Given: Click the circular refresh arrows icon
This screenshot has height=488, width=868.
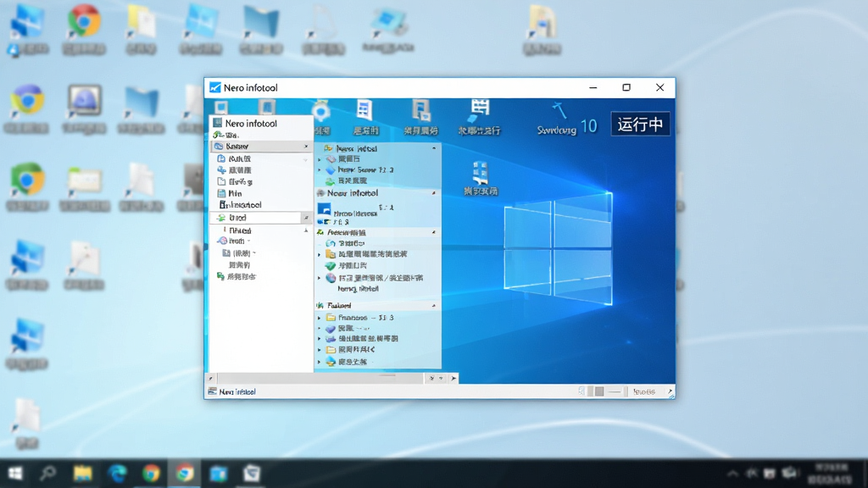Looking at the screenshot, I should click(x=331, y=243).
